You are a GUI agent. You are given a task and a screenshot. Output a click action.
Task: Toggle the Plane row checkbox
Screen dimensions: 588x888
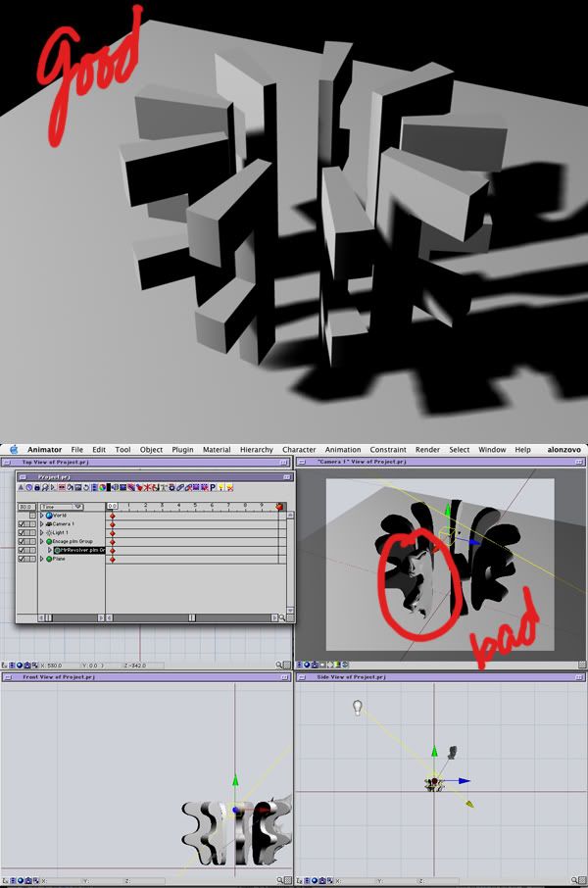click(x=24, y=559)
